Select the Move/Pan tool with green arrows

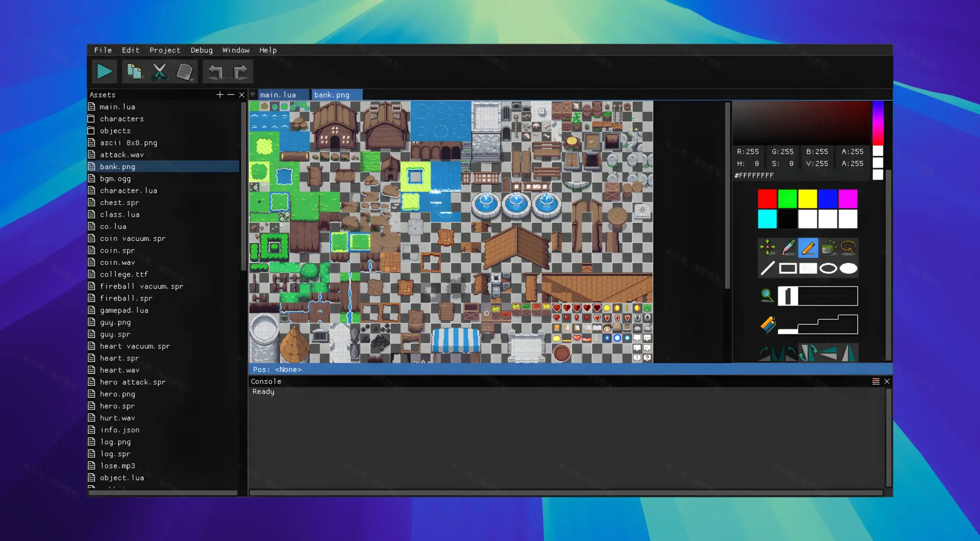[x=767, y=248]
